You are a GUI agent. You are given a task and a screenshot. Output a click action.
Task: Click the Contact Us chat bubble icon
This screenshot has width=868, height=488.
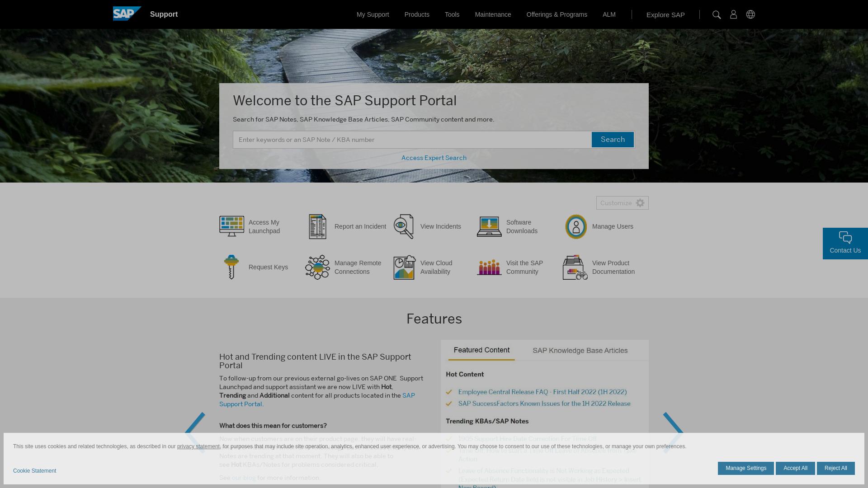tap(845, 237)
